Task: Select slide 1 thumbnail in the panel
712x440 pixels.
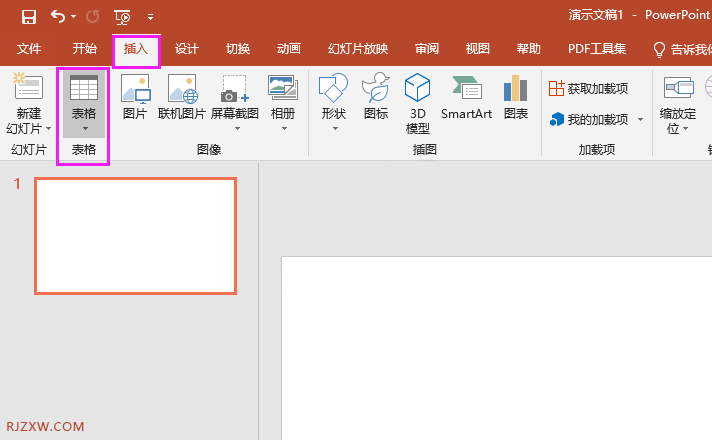Action: point(135,236)
